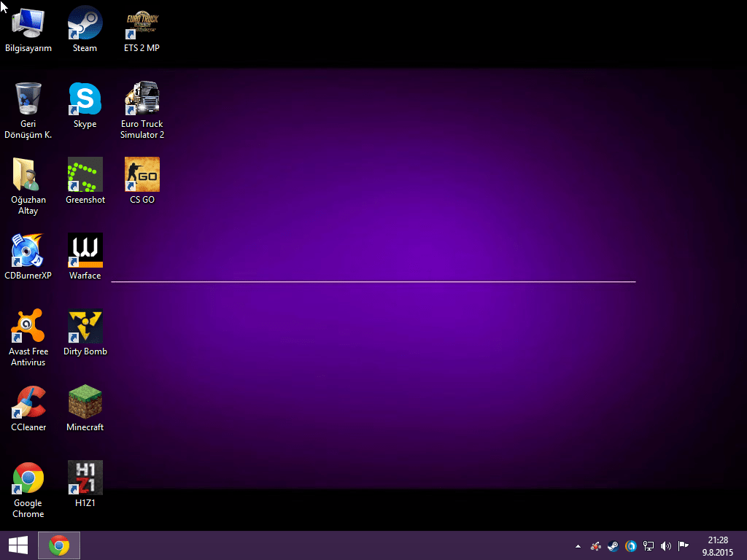Screen dimensions: 747x560
Task: Click the blue circular tray icon
Action: coord(631,546)
